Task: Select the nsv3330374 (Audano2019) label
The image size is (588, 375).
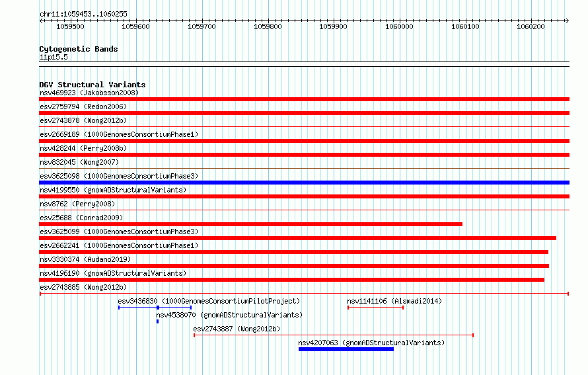Action: pyautogui.click(x=85, y=259)
